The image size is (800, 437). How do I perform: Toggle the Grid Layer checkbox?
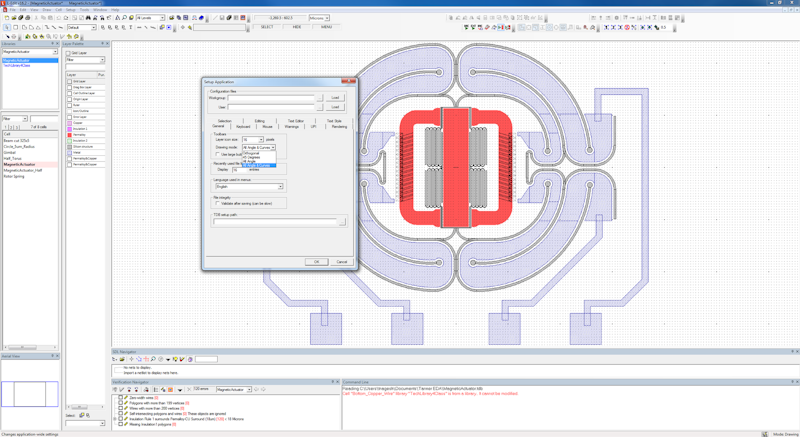click(68, 53)
